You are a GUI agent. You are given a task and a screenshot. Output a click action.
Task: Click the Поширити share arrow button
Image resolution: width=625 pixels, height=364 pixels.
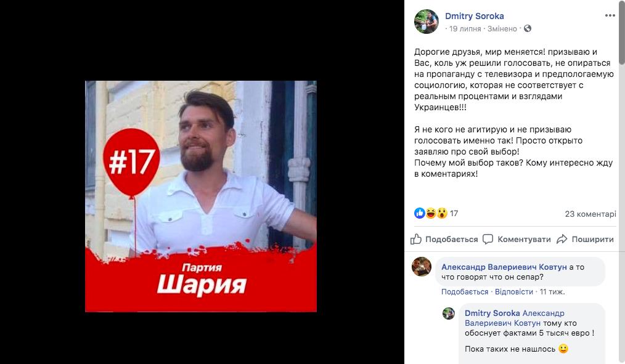[x=585, y=240]
